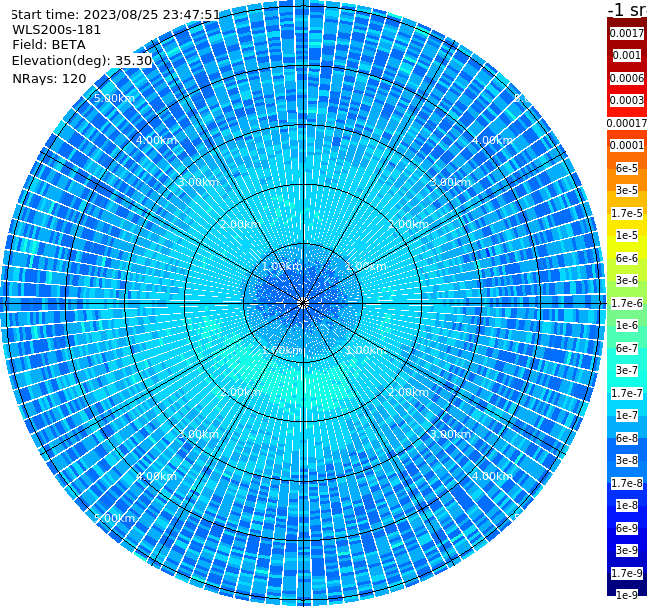Viewport: 647px width, 607px height.
Task: Click the 0.00017 colorbar tick label
Action: tap(627, 123)
